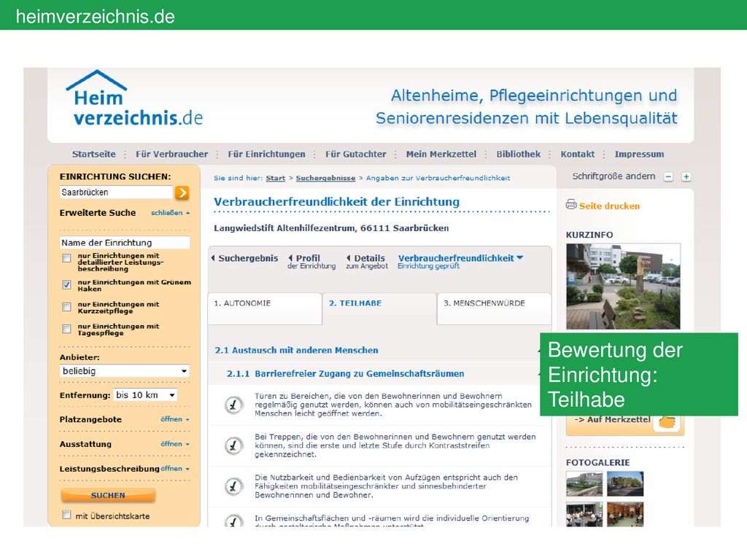Collapse 2.1.1 Barrierefreier Zugang zu Gemeinschaftsräumen
Viewport: 747px width, 560px height.
(345, 373)
